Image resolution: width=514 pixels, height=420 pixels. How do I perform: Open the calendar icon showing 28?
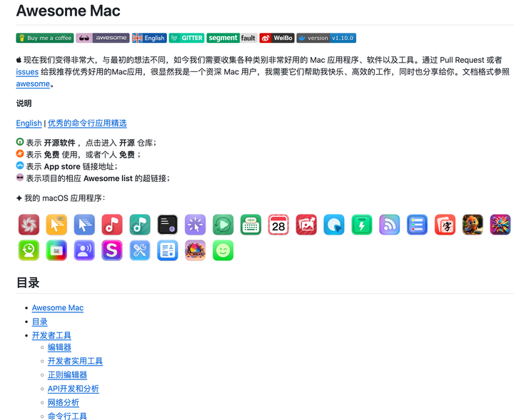pyautogui.click(x=278, y=225)
